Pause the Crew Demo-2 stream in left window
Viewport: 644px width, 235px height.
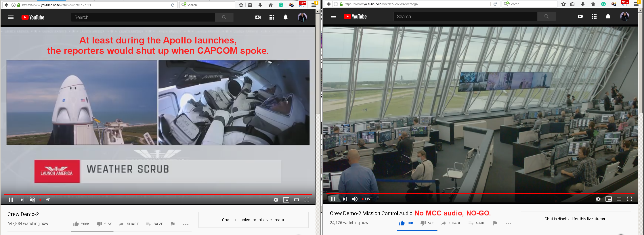click(11, 200)
